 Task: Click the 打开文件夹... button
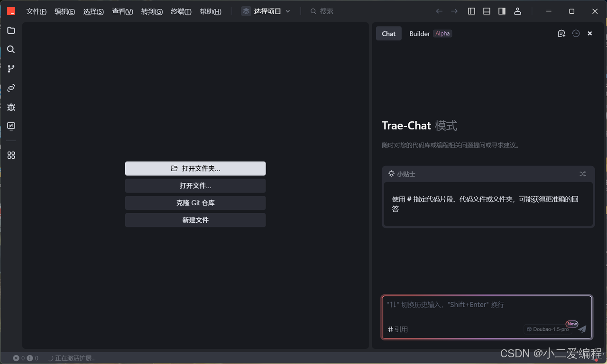[195, 168]
